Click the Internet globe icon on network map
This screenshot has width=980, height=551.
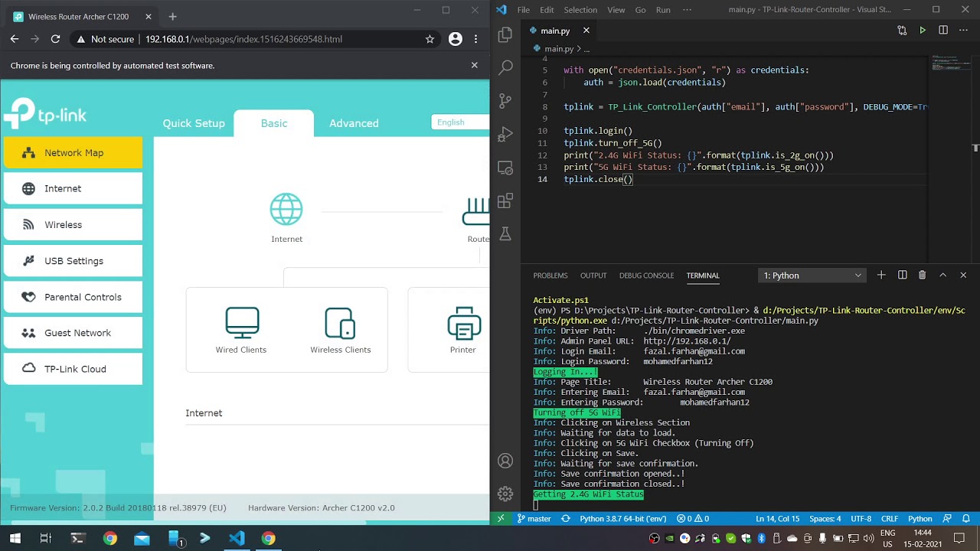pos(286,210)
